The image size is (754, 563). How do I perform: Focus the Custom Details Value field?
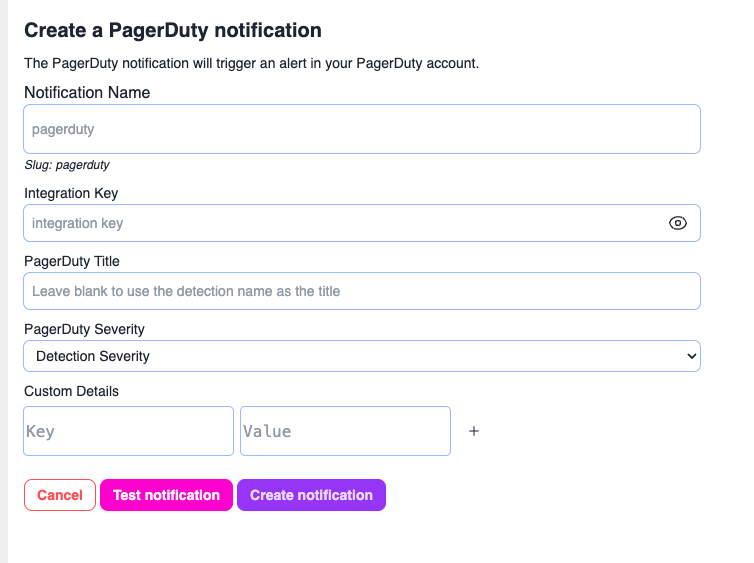pos(345,431)
